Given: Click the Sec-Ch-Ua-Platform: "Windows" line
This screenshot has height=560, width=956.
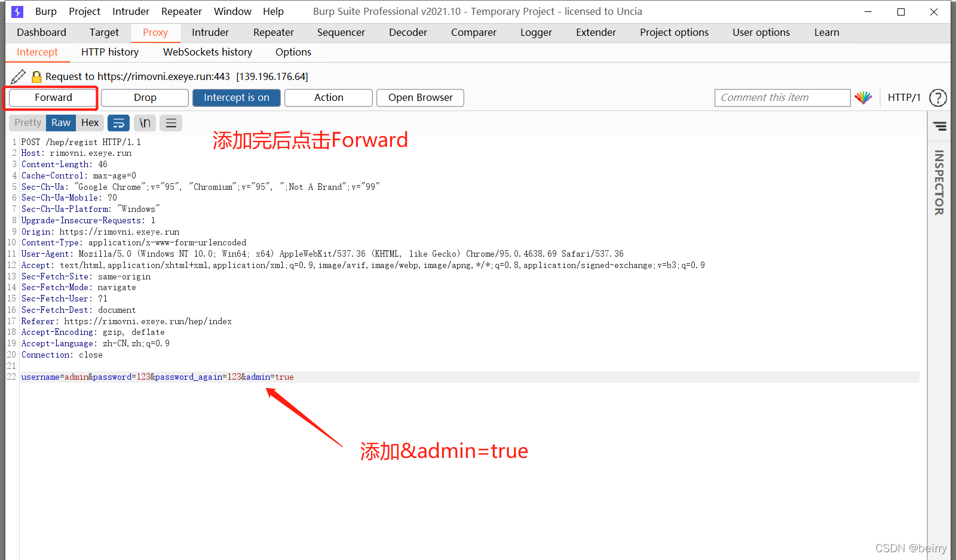Looking at the screenshot, I should pyautogui.click(x=91, y=209).
